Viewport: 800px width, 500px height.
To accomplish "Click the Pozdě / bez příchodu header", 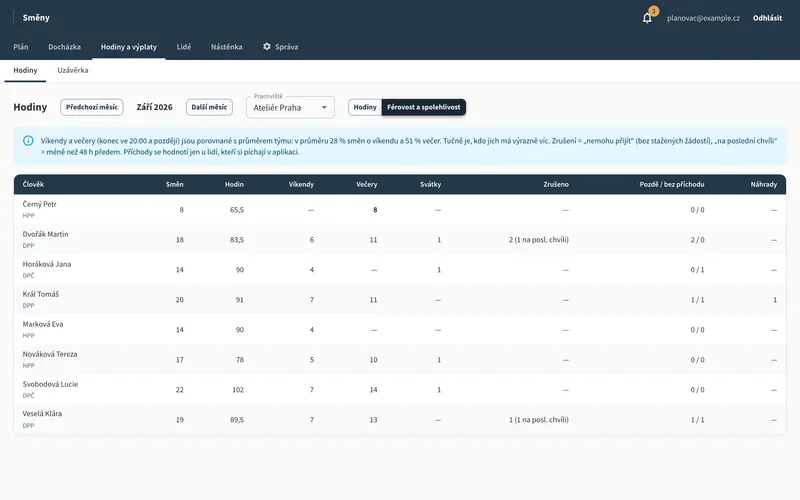I will point(672,184).
